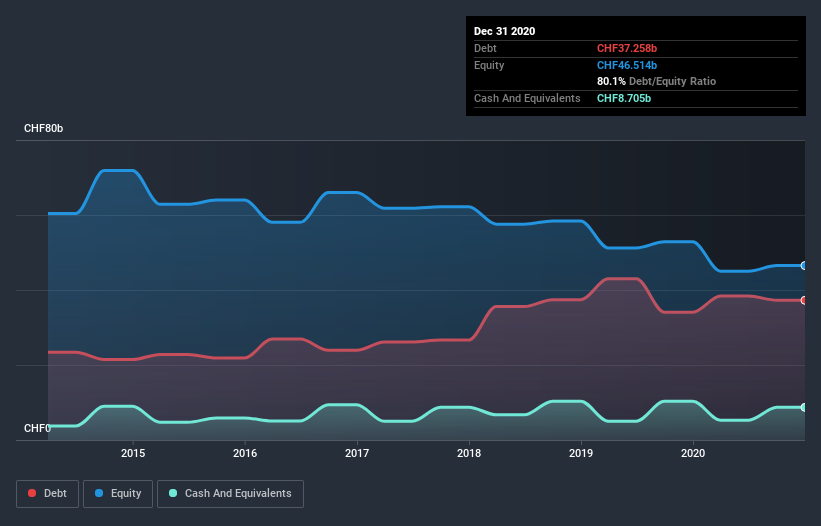Click the teal Cash endpoint marker
Image resolution: width=821 pixels, height=526 pixels.
[x=804, y=407]
